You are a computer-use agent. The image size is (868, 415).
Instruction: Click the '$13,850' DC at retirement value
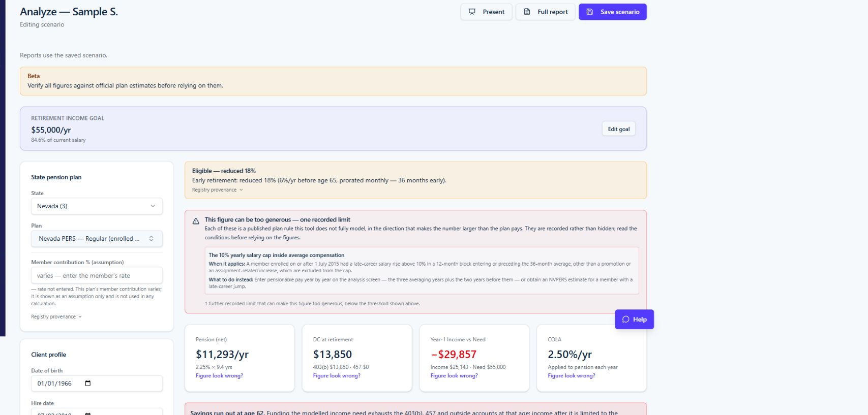pyautogui.click(x=333, y=355)
